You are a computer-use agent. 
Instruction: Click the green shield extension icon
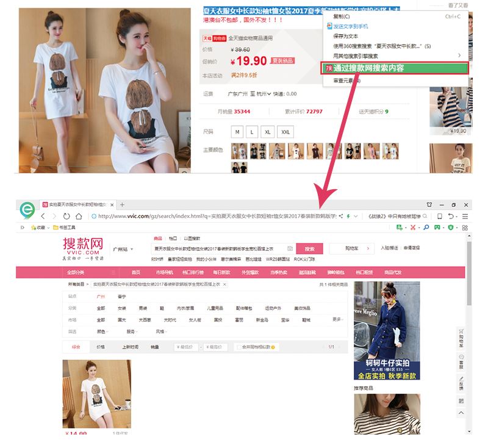point(450,228)
